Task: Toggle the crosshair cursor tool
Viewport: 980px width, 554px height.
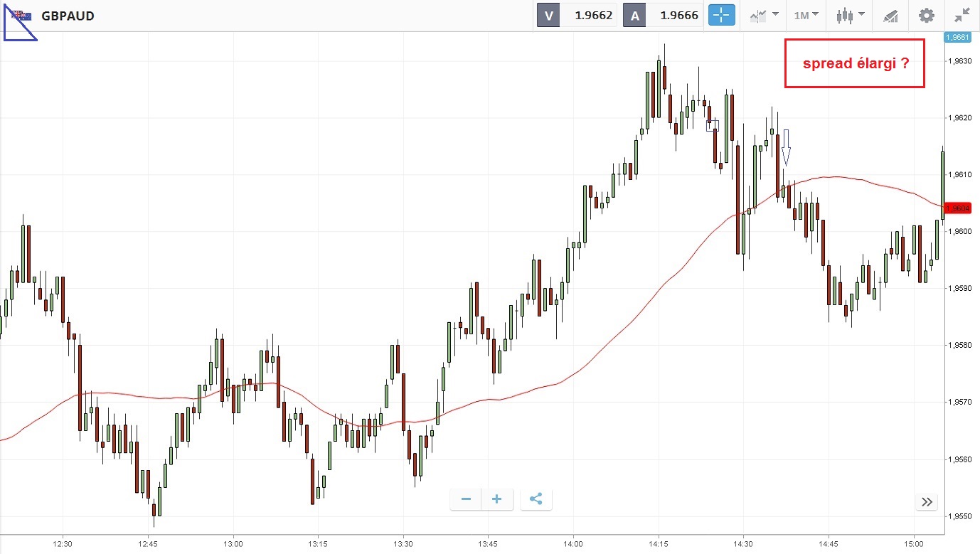Action: pyautogui.click(x=720, y=15)
